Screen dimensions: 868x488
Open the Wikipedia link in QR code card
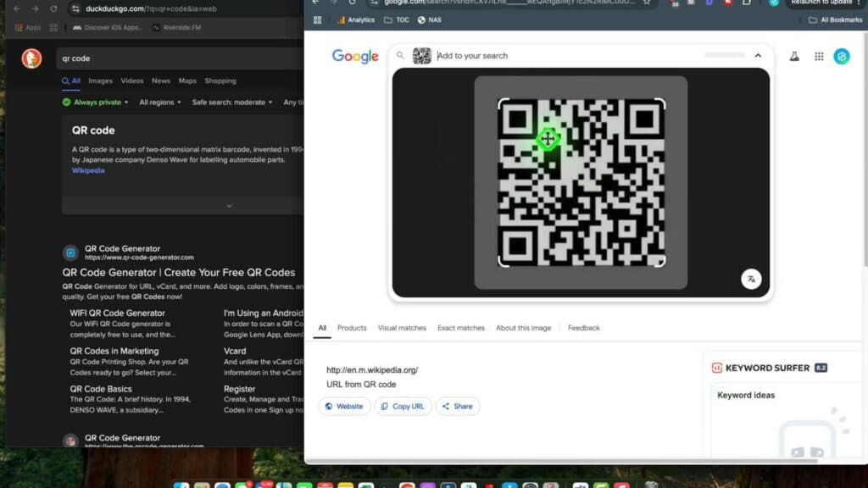tap(88, 170)
